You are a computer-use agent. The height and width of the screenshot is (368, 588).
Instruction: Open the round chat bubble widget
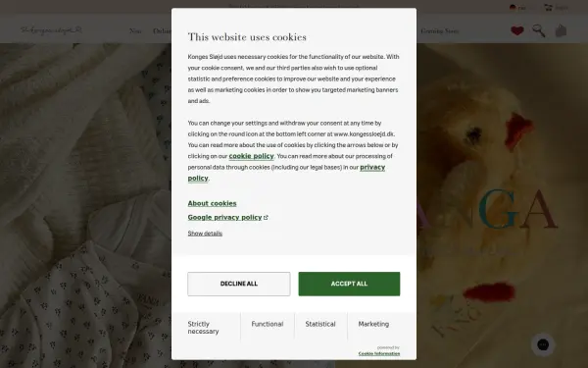click(543, 344)
